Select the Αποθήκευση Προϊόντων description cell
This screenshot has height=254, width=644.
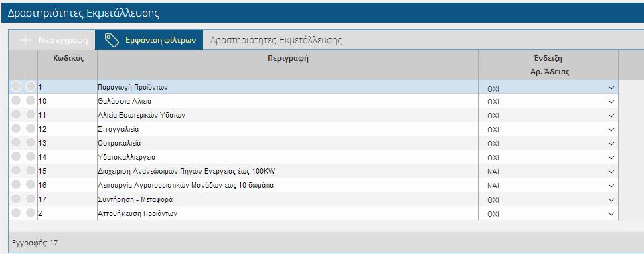coord(288,213)
